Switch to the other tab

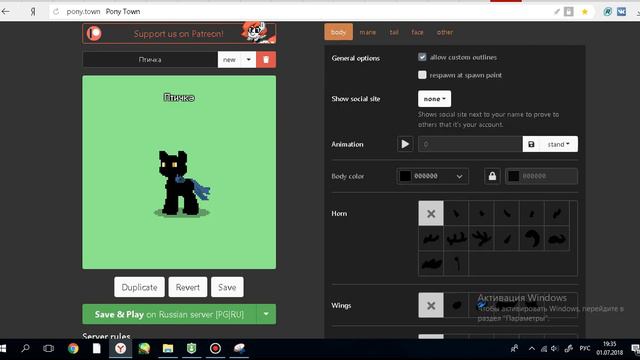pyautogui.click(x=444, y=32)
